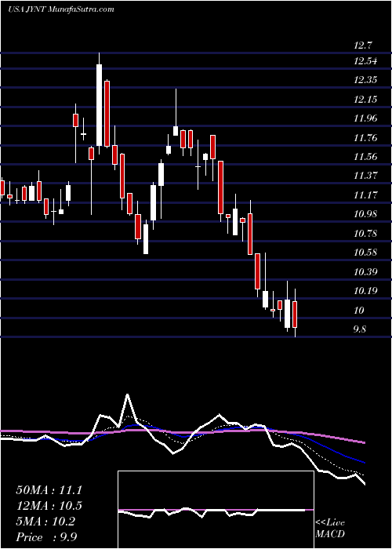Pick the 11.56 price axis value
Screen dimensions: 392x549
point(365,157)
